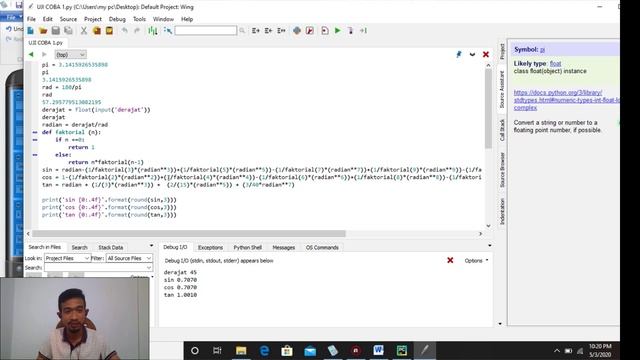Click the Outdent lines toolbar icon

(268, 31)
